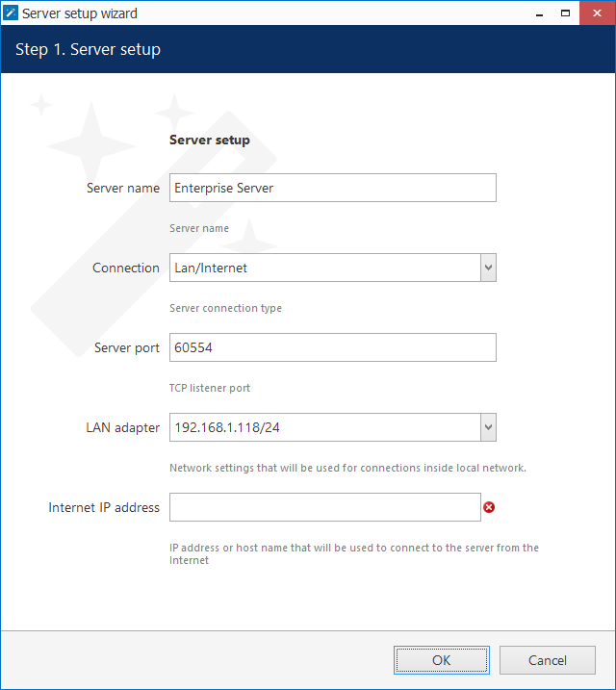
Task: Click the 'Server setup wizard' window title text
Action: click(x=80, y=13)
